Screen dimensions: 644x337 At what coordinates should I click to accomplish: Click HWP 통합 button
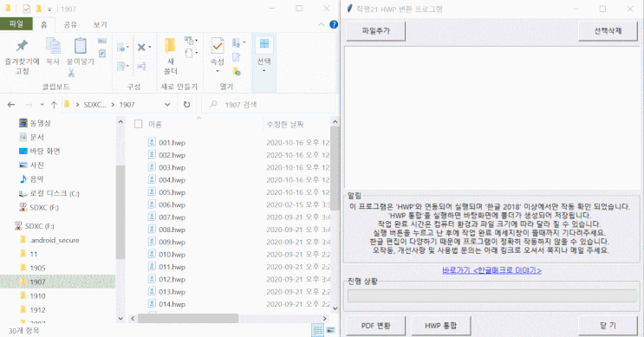pos(440,326)
